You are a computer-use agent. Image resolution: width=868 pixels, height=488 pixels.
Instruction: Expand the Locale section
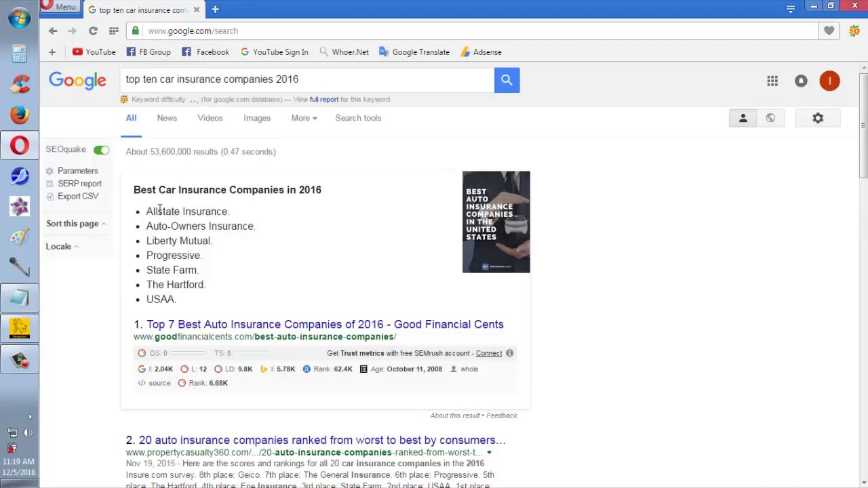62,247
